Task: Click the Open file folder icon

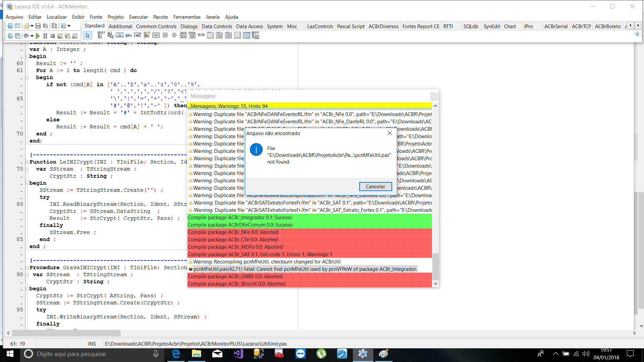Action: point(26,26)
